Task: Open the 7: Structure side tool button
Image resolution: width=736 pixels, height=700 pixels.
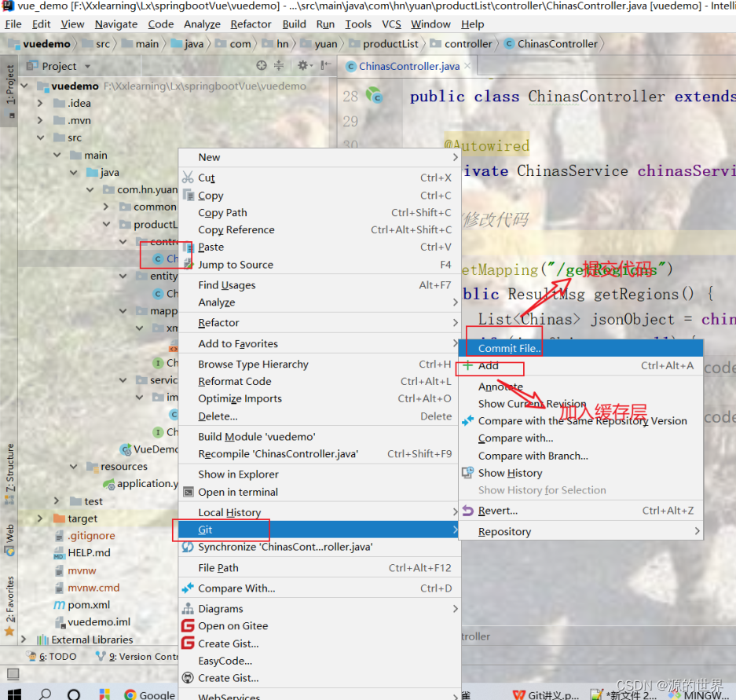Action: pos(10,473)
